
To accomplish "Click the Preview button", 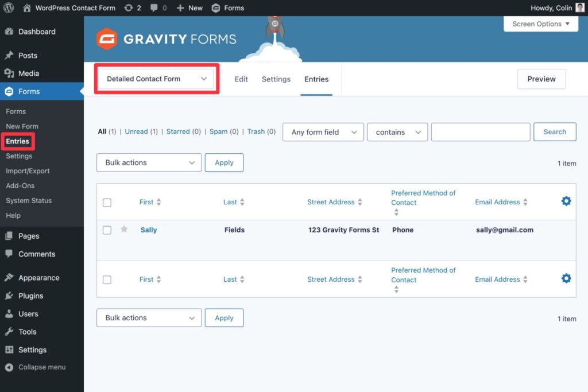I will (x=541, y=79).
